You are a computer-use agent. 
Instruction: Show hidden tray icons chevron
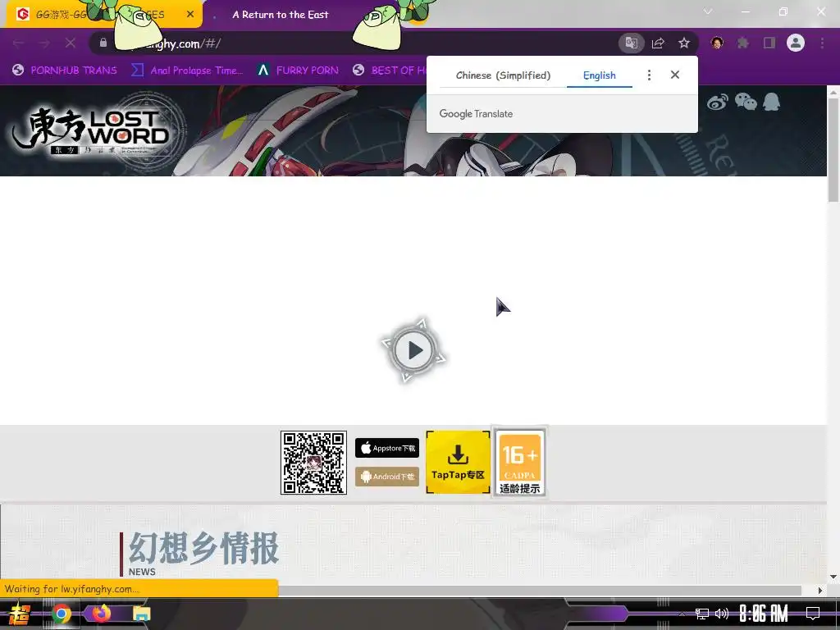pos(682,614)
